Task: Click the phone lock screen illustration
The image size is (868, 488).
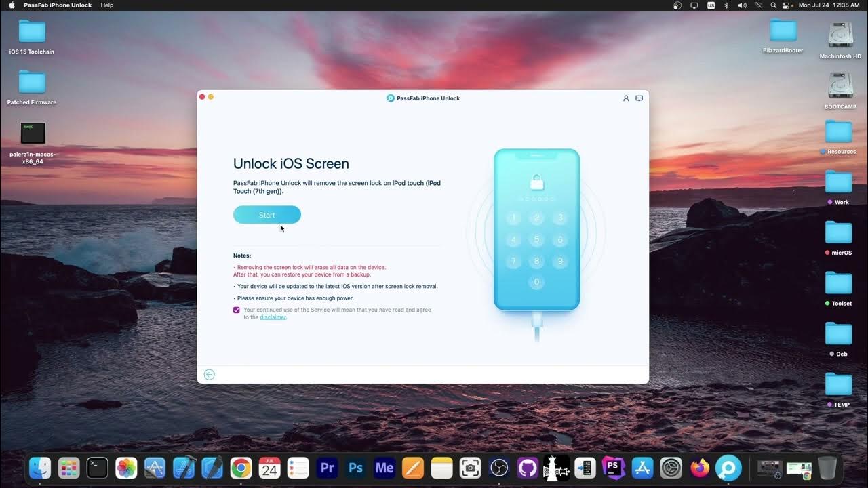Action: pyautogui.click(x=536, y=230)
